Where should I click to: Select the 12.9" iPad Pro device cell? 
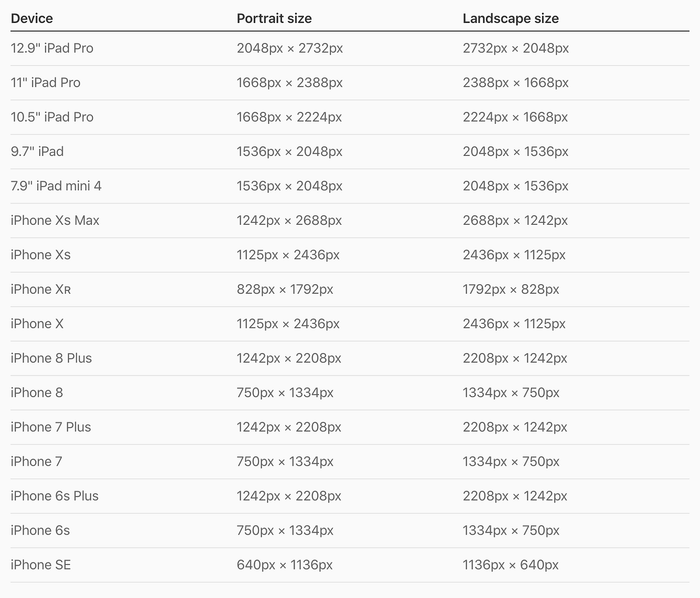tap(52, 48)
